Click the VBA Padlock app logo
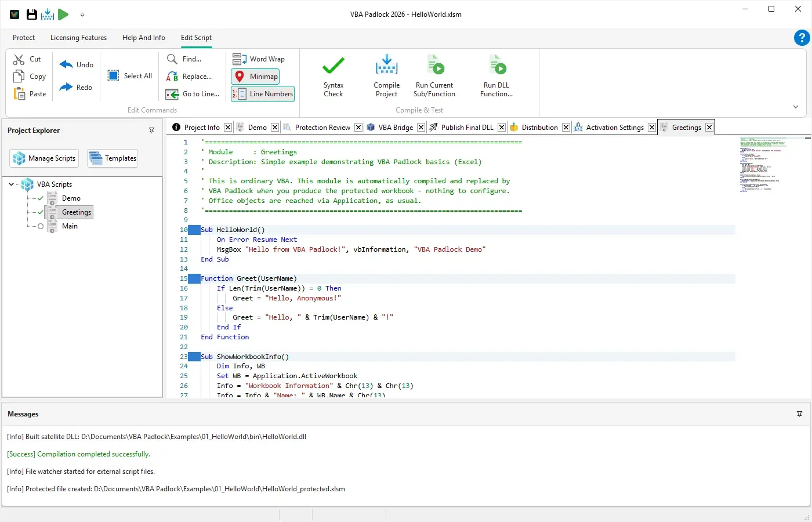 point(14,14)
